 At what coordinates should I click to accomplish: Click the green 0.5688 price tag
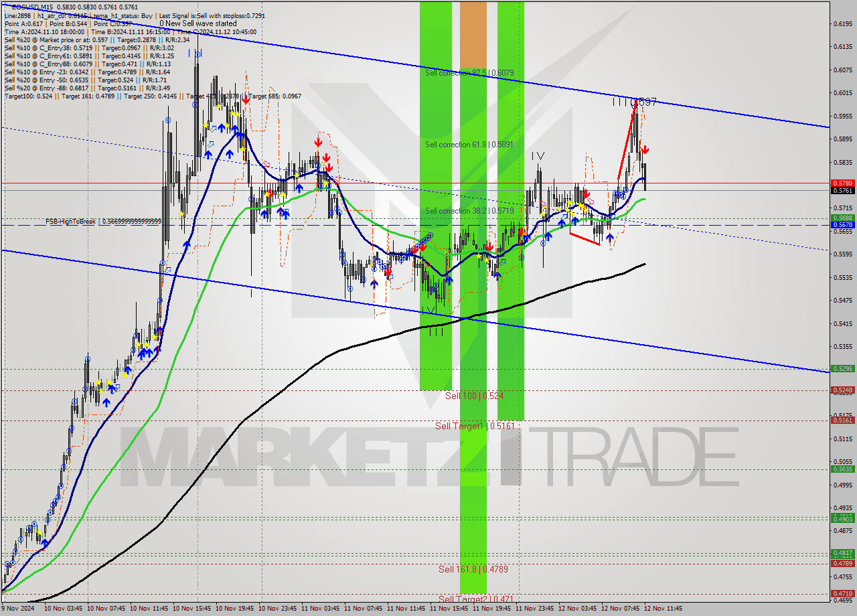(842, 218)
